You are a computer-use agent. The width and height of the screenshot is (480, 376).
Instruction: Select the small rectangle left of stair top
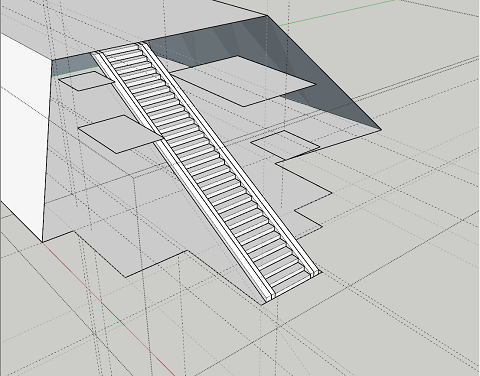coord(86,81)
